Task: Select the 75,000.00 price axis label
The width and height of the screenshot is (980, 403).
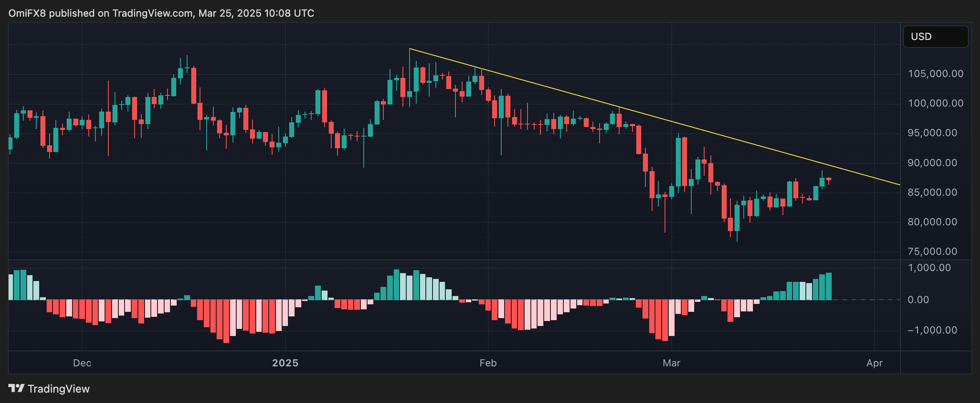Action: [935, 251]
